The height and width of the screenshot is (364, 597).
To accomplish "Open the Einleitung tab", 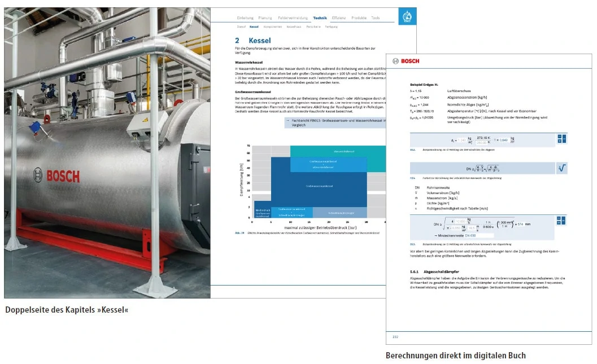I will click(245, 18).
